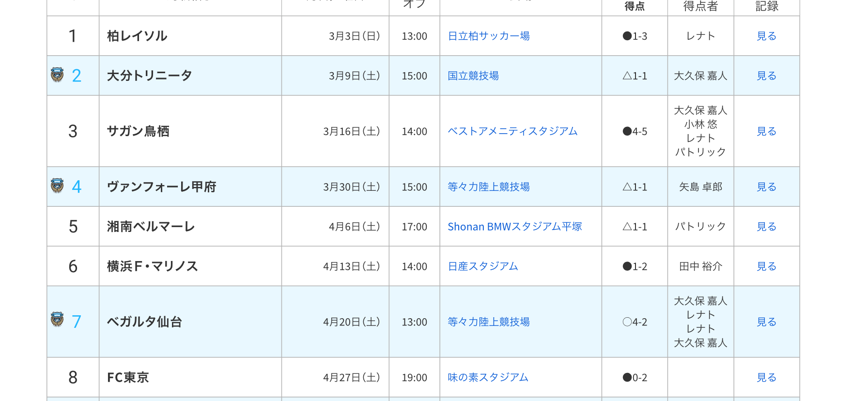Image resolution: width=868 pixels, height=401 pixels.
Task: Open the Shonan BMWスタジアム平塚 link
Action: tap(514, 227)
